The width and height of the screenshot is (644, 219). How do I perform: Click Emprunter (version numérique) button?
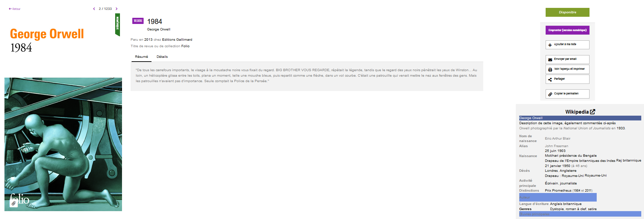(x=568, y=30)
